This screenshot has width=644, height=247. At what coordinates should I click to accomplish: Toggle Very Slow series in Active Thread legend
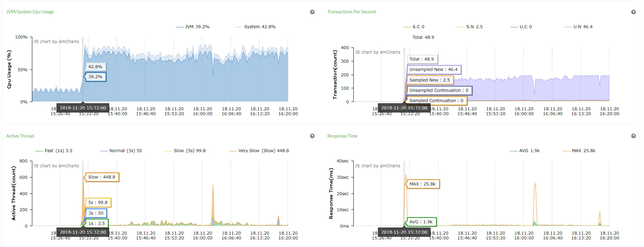[259, 151]
